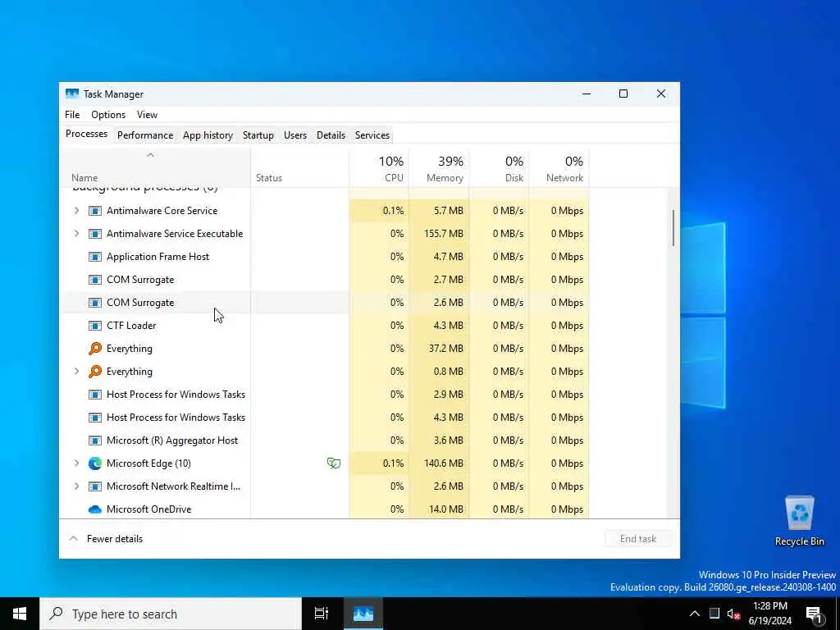This screenshot has height=630, width=840.
Task: Sort processes by Network column
Action: [x=559, y=168]
